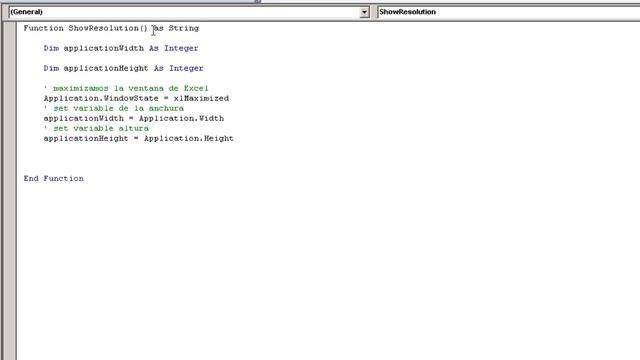640x360 pixels.
Task: Click the comment 'maximizamos la ventana de Excel'
Action: click(126, 88)
